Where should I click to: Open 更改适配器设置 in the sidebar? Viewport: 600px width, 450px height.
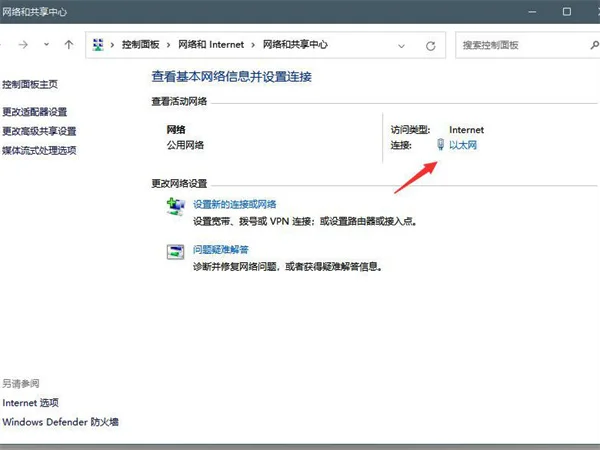click(x=35, y=111)
